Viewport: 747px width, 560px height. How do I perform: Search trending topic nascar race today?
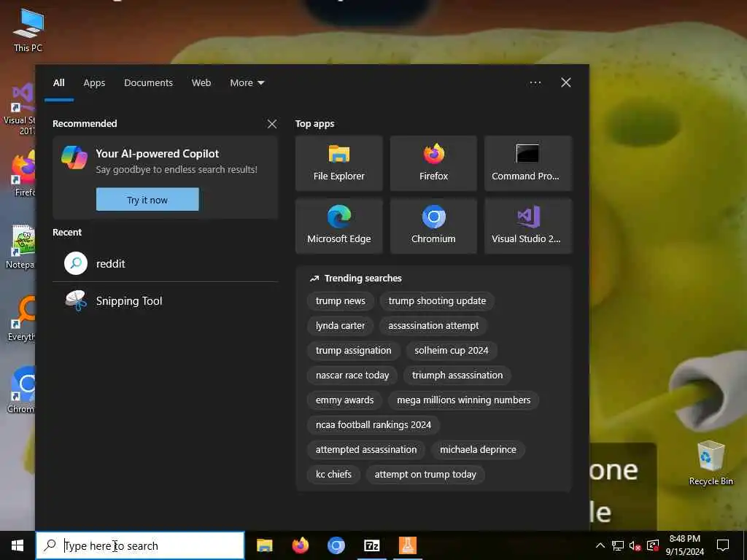[x=352, y=376]
